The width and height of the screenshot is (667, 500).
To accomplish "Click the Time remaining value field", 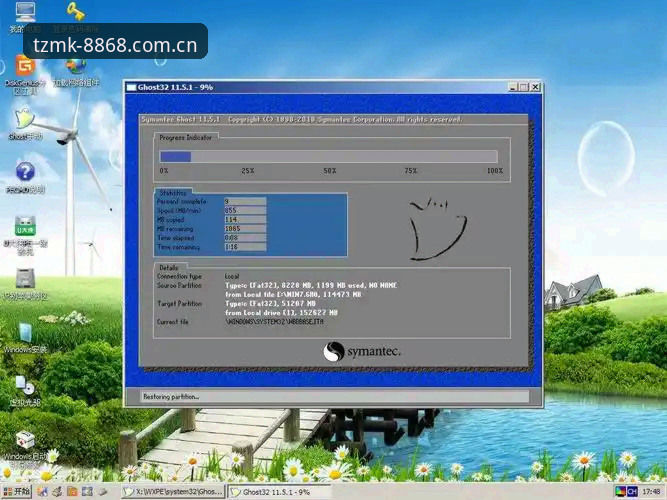I will click(x=245, y=247).
